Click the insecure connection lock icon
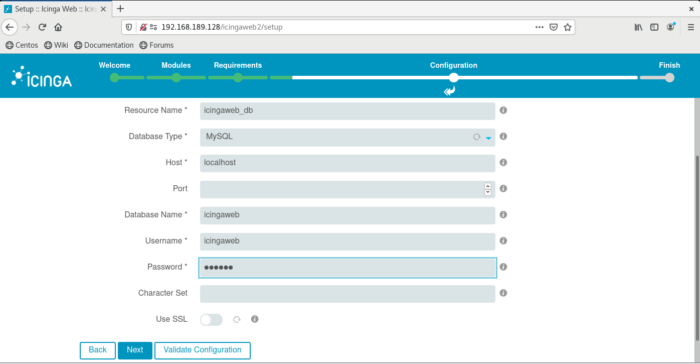 (143, 27)
